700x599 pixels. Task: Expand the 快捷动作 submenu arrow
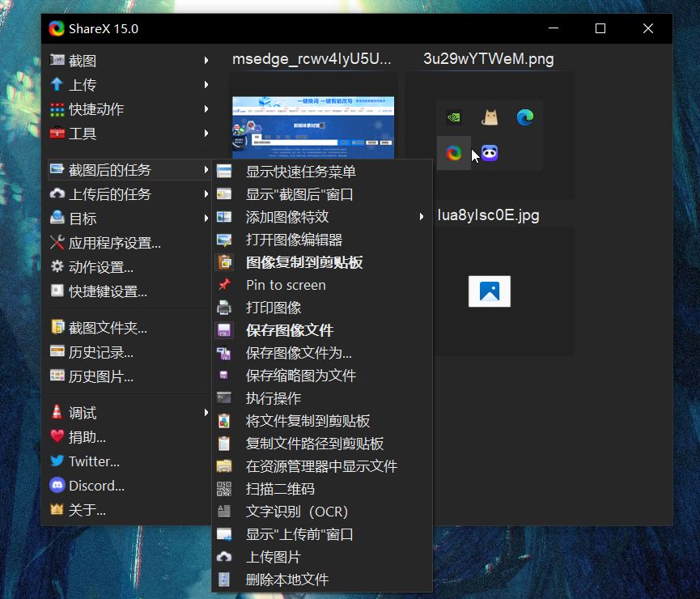206,109
